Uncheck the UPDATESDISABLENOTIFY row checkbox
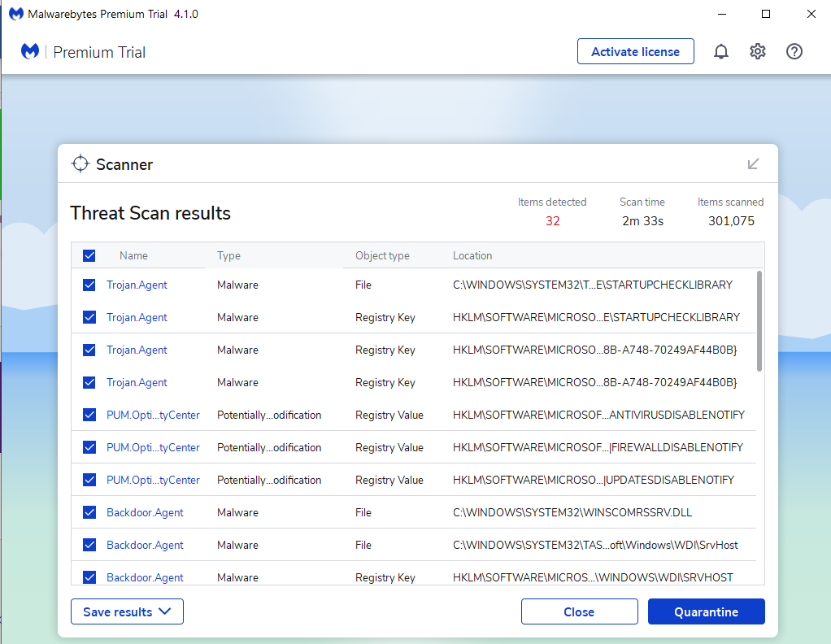 [89, 480]
